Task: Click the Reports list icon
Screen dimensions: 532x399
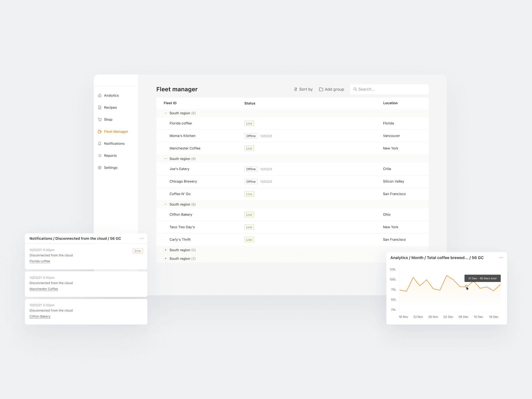Action: (99, 156)
